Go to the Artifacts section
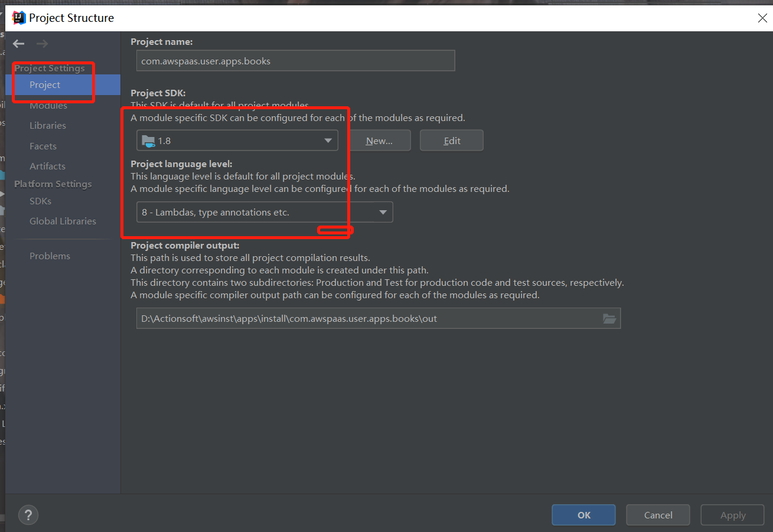Image resolution: width=773 pixels, height=532 pixels. click(47, 166)
